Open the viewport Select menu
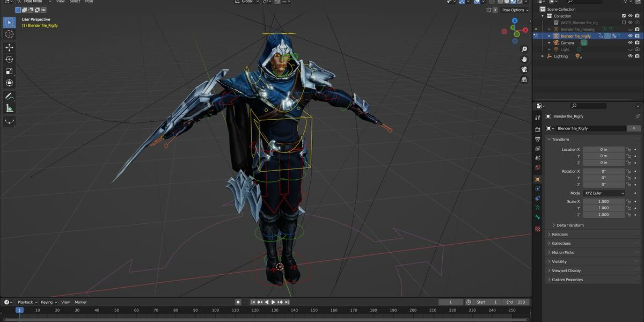 click(75, 2)
